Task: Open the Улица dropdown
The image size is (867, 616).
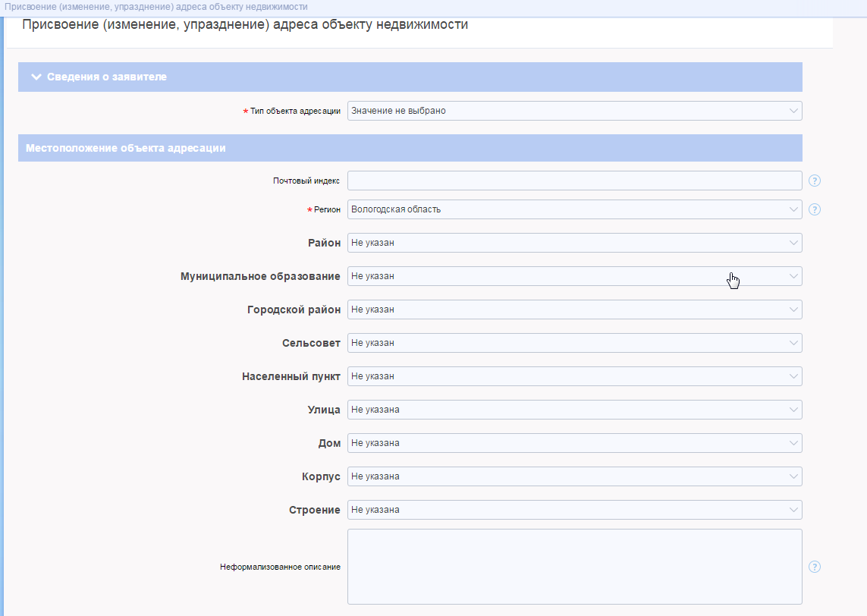Action: 574,410
